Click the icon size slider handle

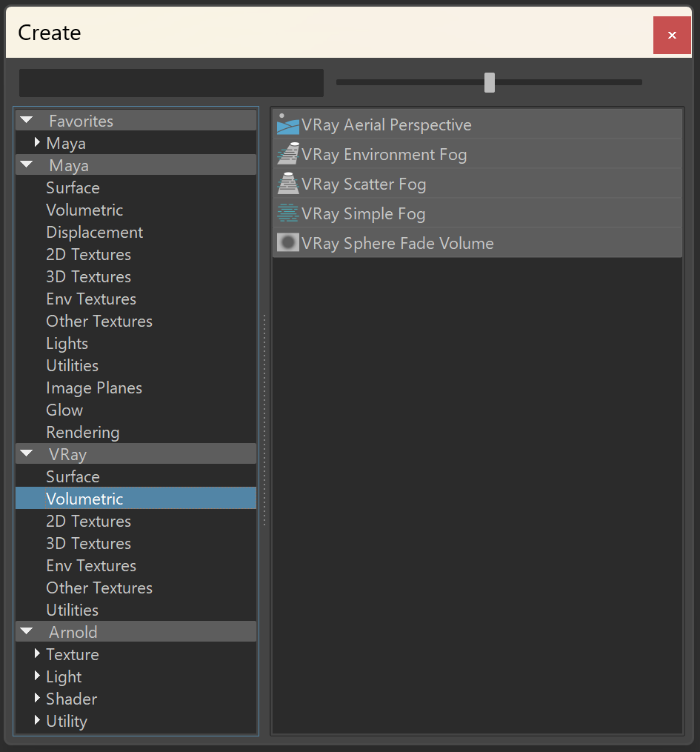tap(490, 82)
